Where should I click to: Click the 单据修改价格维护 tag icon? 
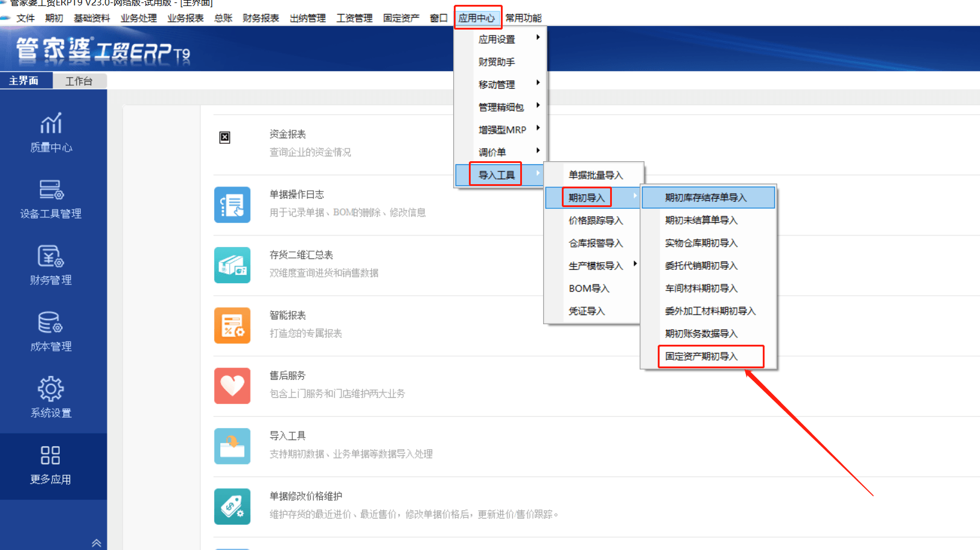232,507
